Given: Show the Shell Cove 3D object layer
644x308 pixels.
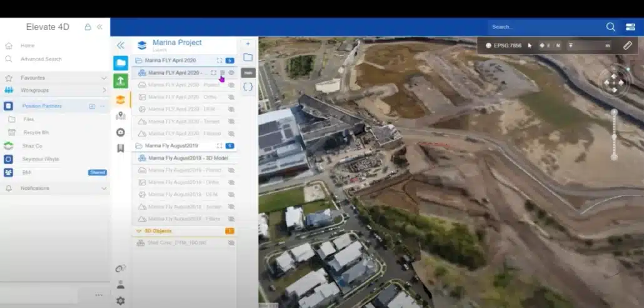Looking at the screenshot, I should [231, 243].
